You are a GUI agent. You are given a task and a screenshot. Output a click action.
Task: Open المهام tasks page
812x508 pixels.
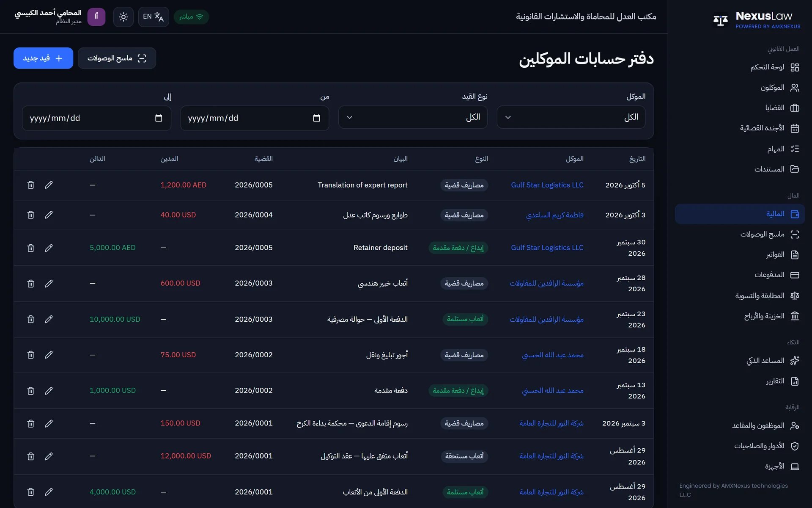[740, 149]
